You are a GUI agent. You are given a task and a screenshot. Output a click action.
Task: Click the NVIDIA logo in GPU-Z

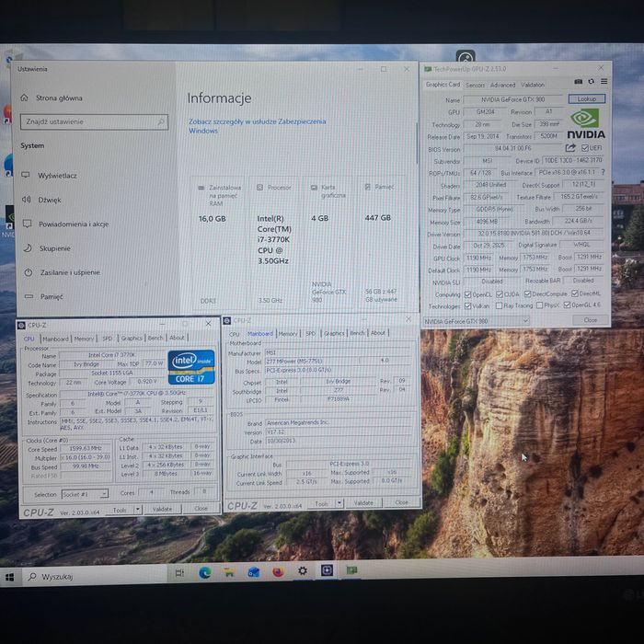(x=586, y=123)
